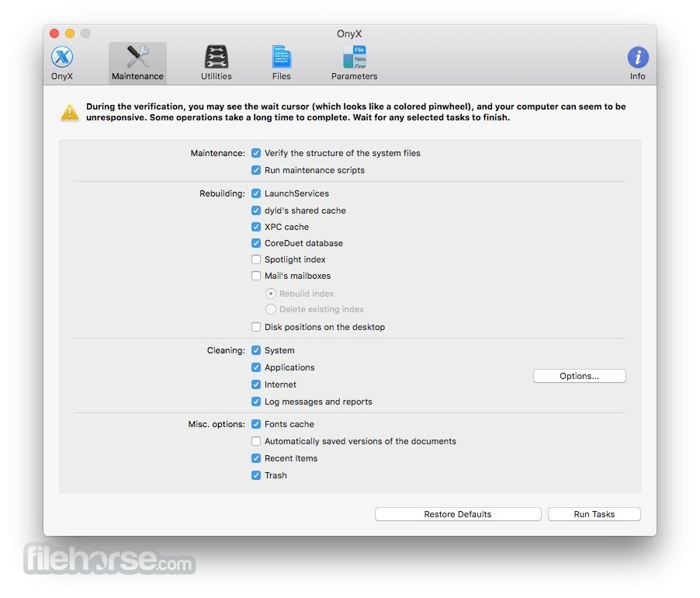This screenshot has width=700, height=598.
Task: Select the Delete existing index radio button
Action: pyautogui.click(x=271, y=309)
